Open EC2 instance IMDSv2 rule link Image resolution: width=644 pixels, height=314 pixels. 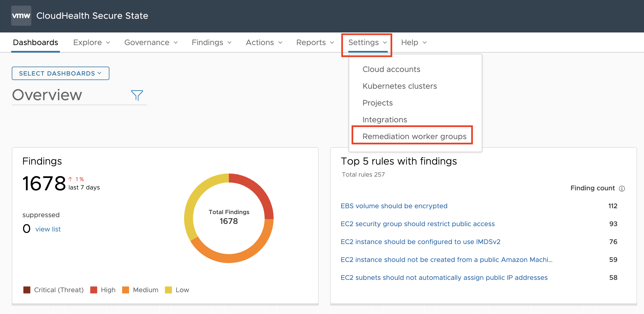pyautogui.click(x=420, y=242)
